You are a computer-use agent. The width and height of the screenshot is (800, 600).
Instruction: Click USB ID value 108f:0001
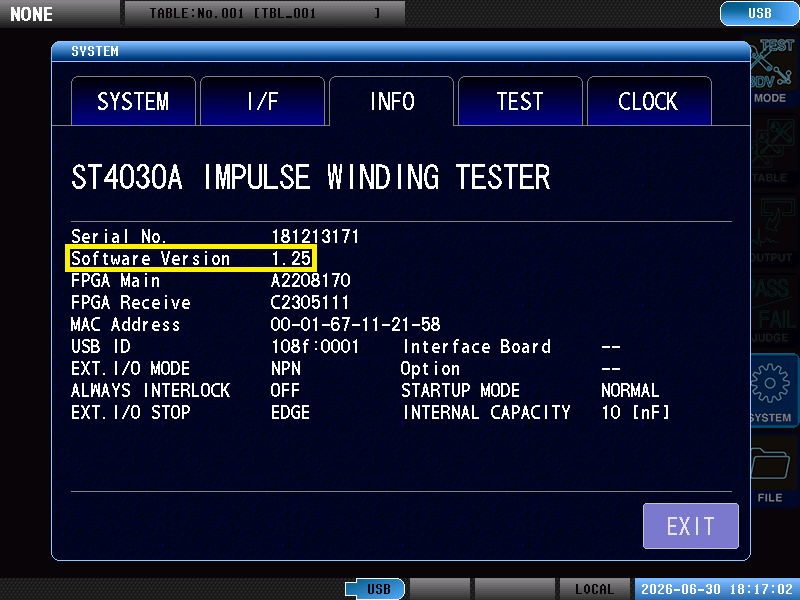point(315,346)
